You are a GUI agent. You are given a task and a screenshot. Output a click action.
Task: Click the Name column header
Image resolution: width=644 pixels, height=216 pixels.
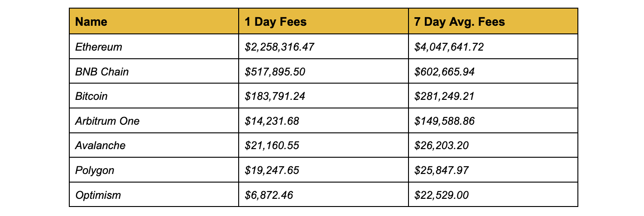pos(154,21)
